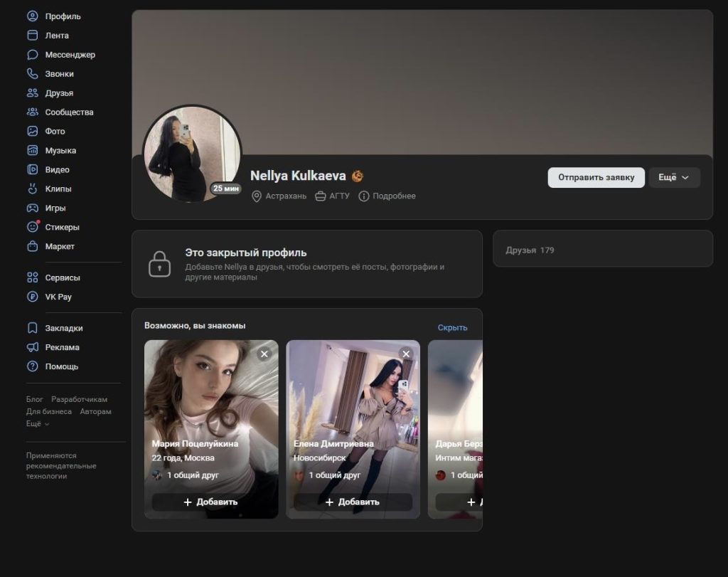Click the Bookmarks icon in sidebar

click(x=32, y=328)
